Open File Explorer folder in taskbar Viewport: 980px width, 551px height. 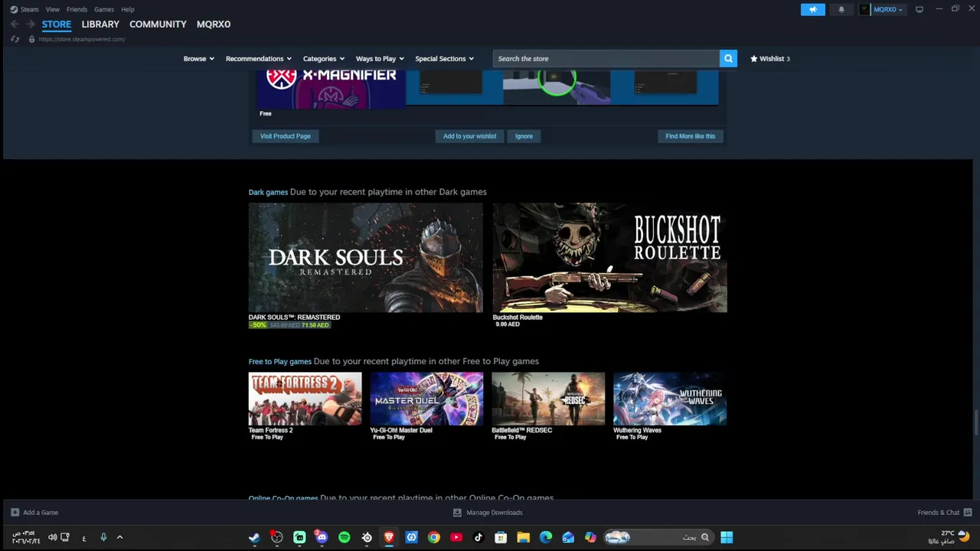tap(523, 537)
